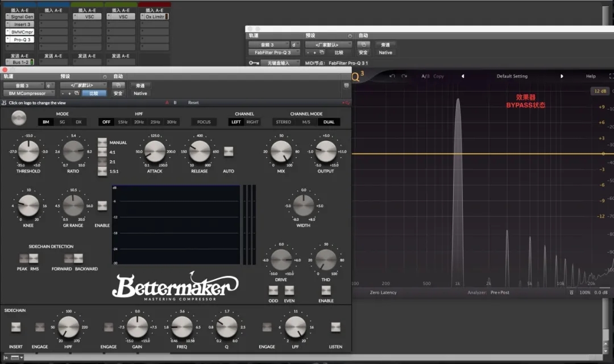Toggle the THD ENABLE switch
Screen dimensions: 614x364
point(326,290)
